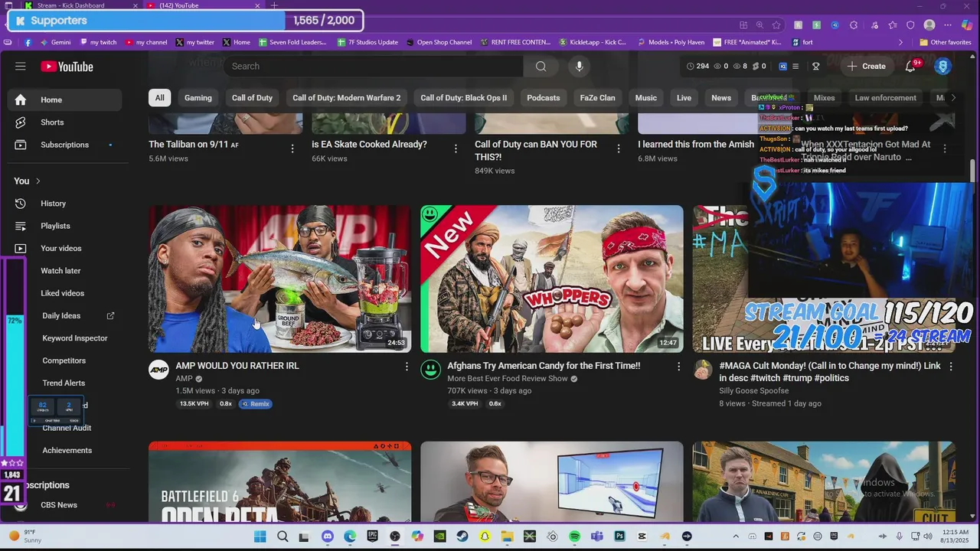The height and width of the screenshot is (551, 980).
Task: Click the Create button
Action: tap(866, 67)
